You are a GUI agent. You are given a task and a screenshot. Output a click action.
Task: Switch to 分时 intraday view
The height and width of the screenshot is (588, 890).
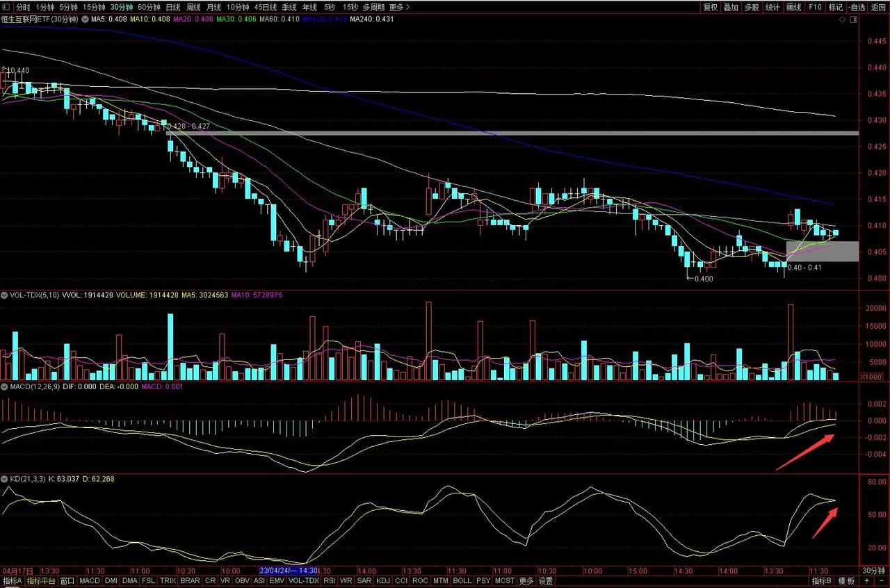(24, 7)
